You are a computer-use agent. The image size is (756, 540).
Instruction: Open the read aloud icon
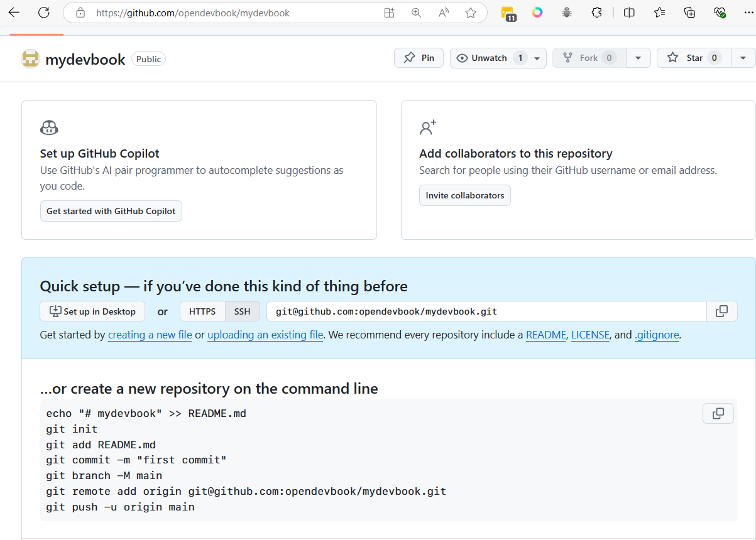click(x=444, y=13)
